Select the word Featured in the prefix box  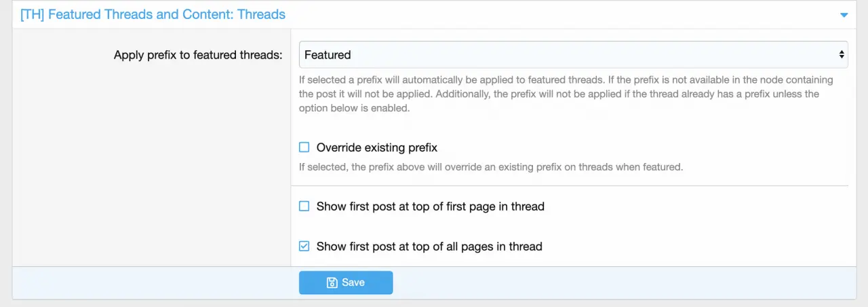coord(328,54)
